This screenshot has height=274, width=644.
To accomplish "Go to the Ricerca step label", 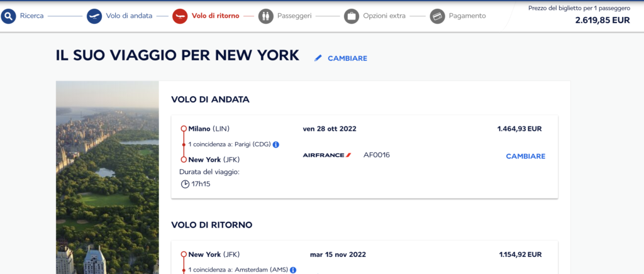I will 32,16.
